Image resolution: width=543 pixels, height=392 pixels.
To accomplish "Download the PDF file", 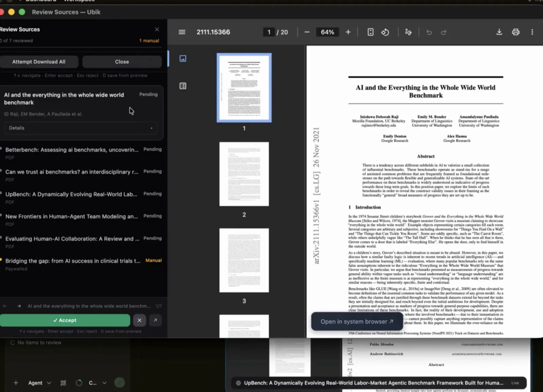I will click(x=499, y=32).
